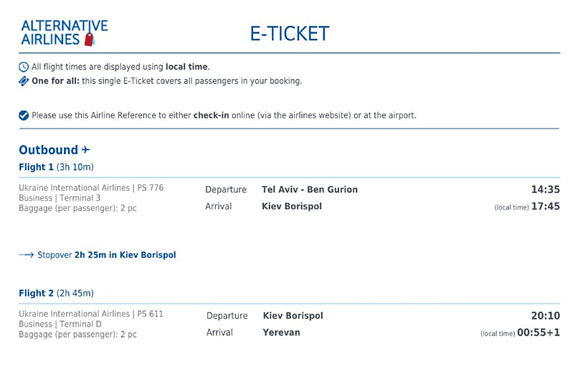Click the Outbound section heading
Screen dimensions: 588x369
48,150
